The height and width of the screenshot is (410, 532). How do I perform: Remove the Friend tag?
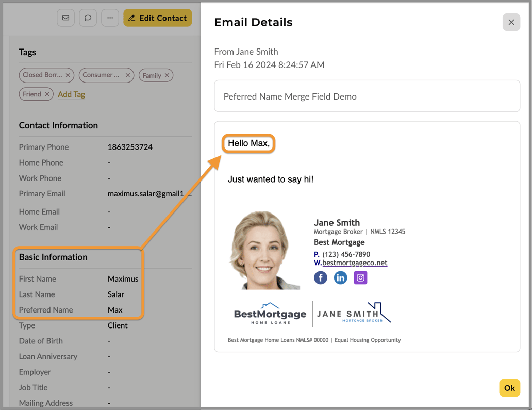(47, 94)
